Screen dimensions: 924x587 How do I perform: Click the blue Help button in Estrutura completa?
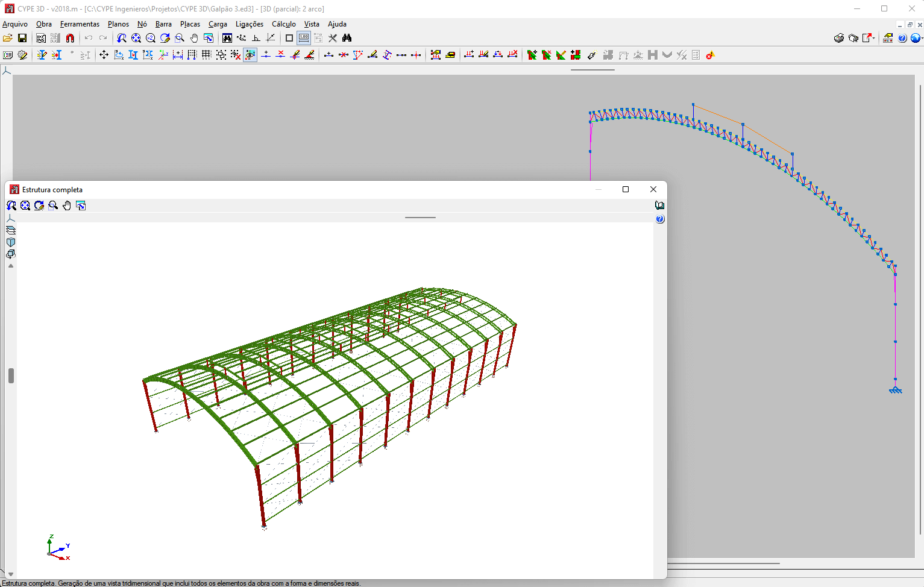pos(659,219)
